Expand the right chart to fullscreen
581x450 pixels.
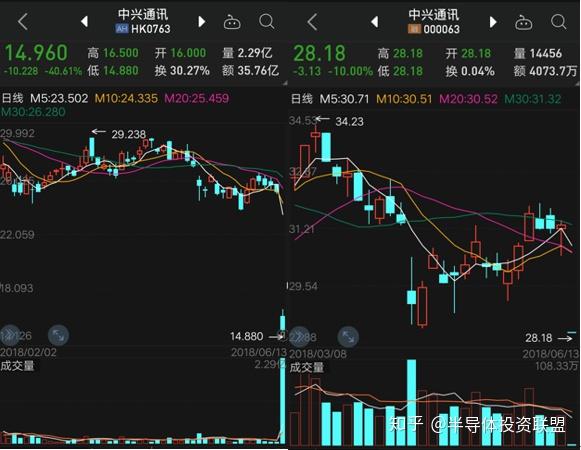(348, 337)
